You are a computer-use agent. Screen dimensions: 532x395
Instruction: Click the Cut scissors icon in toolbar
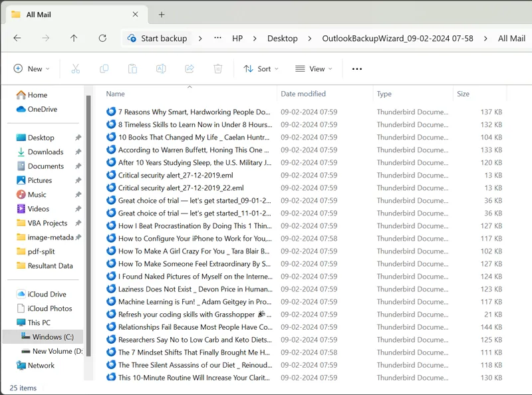[x=75, y=68]
